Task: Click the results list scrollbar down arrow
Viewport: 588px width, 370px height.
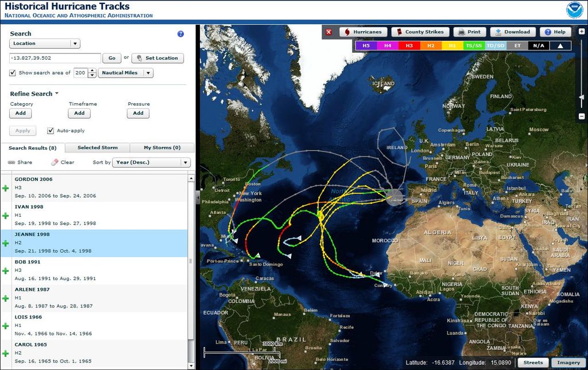Action: (191, 366)
